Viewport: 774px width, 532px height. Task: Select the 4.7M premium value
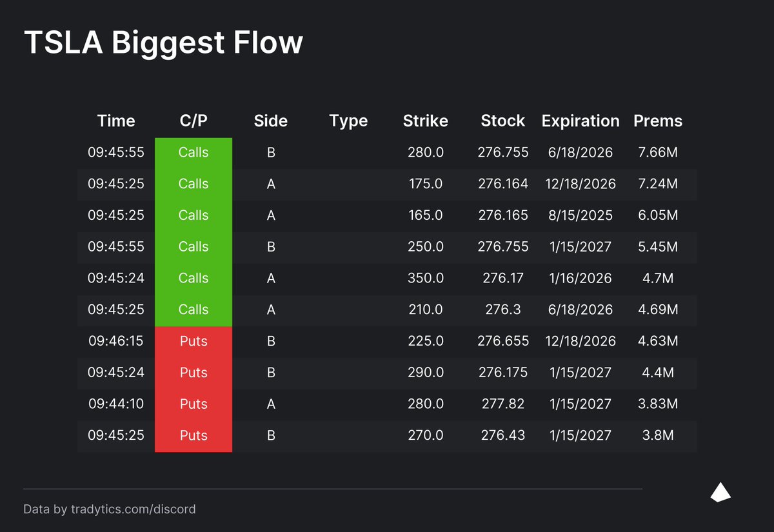point(658,279)
